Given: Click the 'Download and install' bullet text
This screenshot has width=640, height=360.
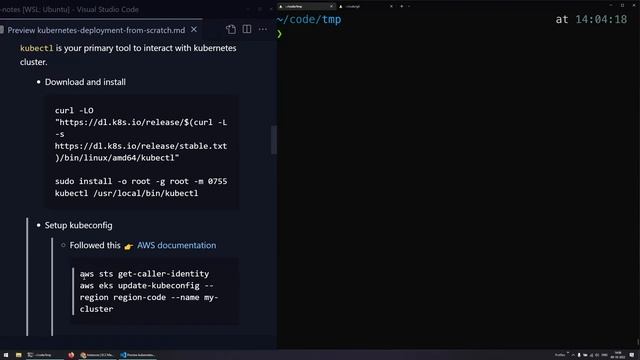Looking at the screenshot, I should 85,82.
